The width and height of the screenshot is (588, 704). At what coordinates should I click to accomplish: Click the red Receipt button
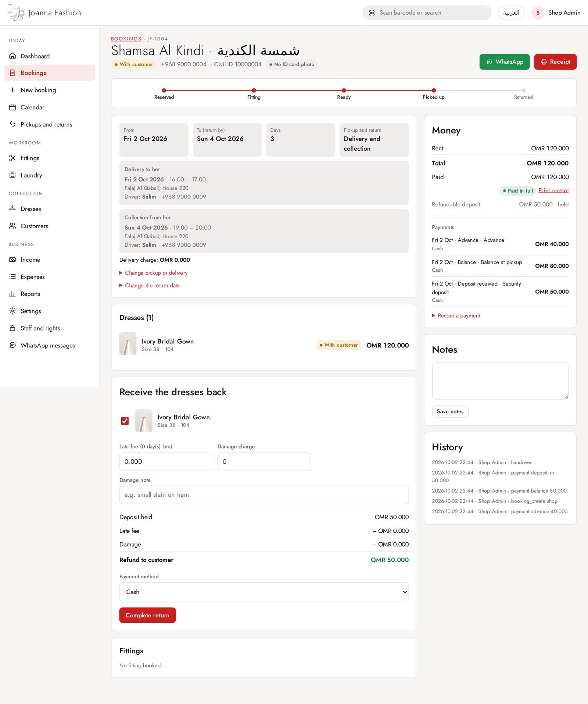tap(555, 62)
